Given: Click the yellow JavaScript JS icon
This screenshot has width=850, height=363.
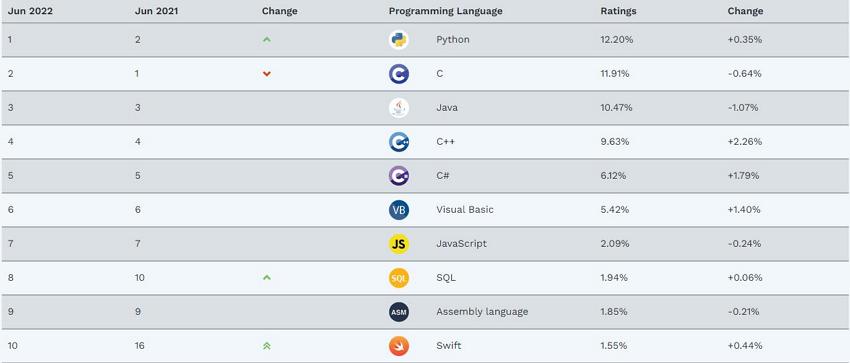Looking at the screenshot, I should [x=398, y=244].
